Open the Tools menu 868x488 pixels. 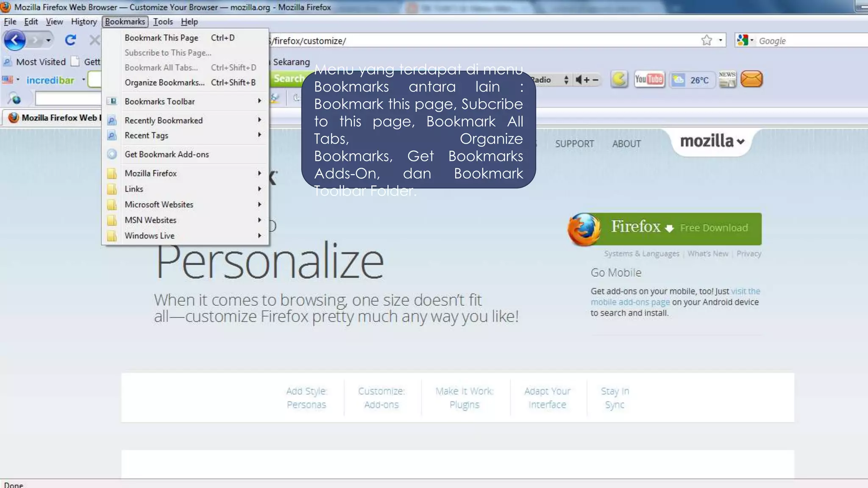(163, 22)
